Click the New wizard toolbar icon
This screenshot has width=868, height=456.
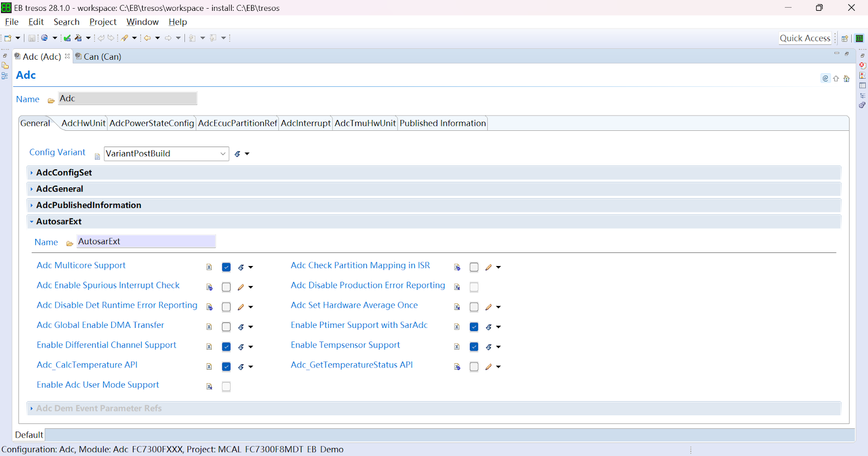tap(8, 38)
